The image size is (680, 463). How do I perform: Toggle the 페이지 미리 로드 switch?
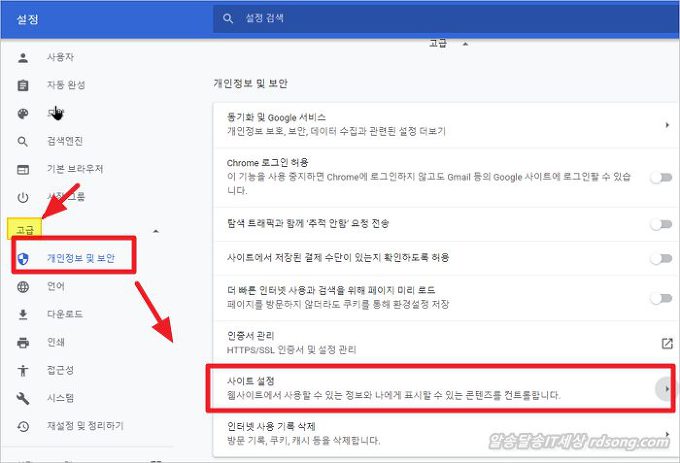click(661, 298)
